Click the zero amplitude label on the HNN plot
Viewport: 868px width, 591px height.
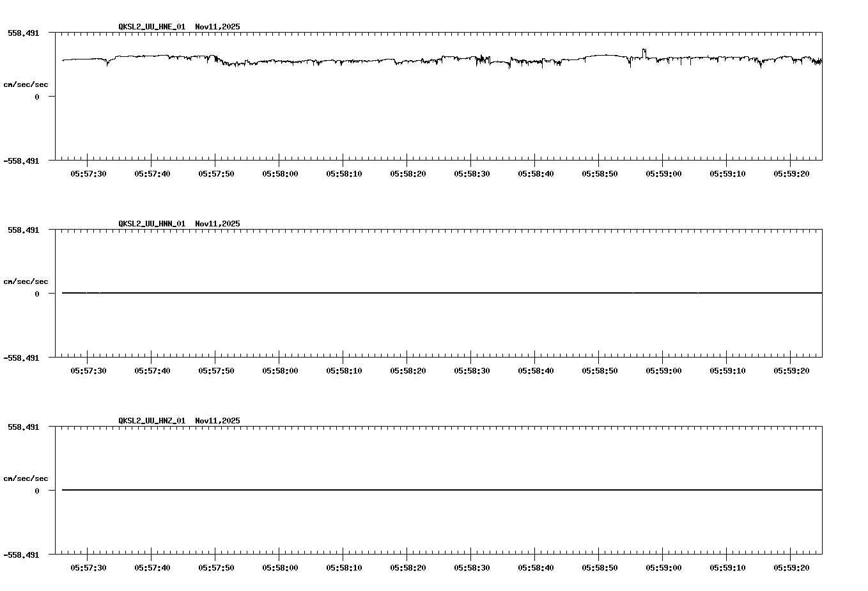click(38, 294)
